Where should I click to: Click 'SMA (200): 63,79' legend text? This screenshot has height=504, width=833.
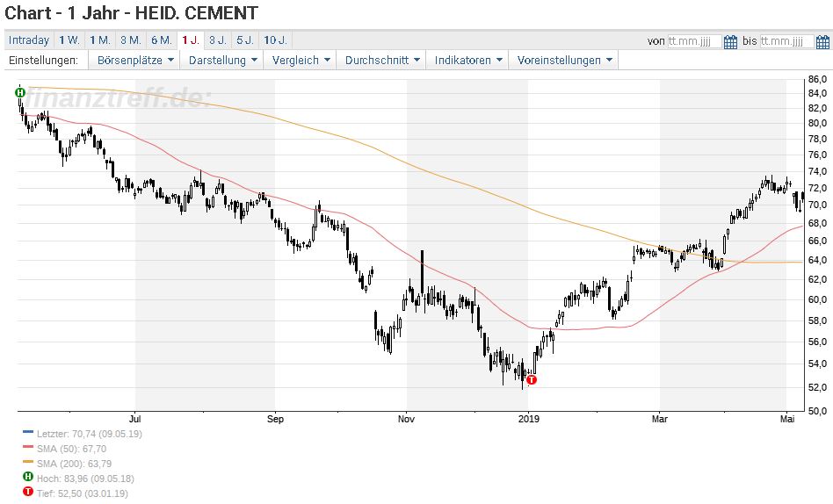coord(75,464)
